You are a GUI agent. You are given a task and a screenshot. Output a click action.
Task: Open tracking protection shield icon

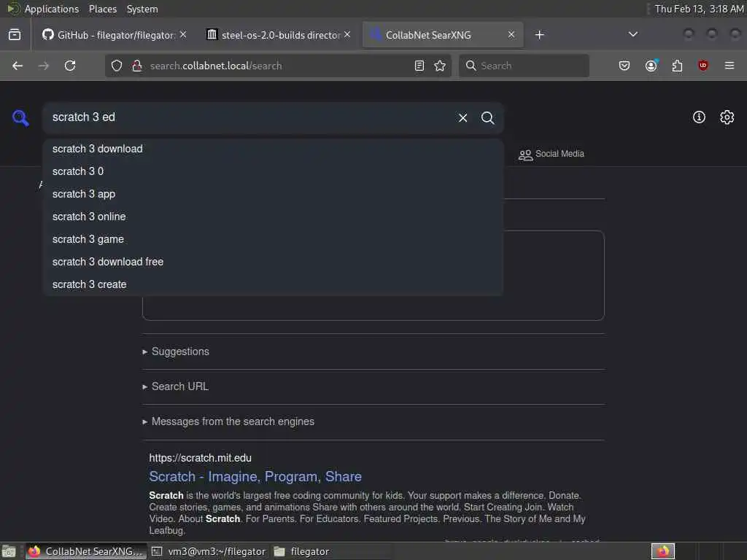pyautogui.click(x=117, y=66)
